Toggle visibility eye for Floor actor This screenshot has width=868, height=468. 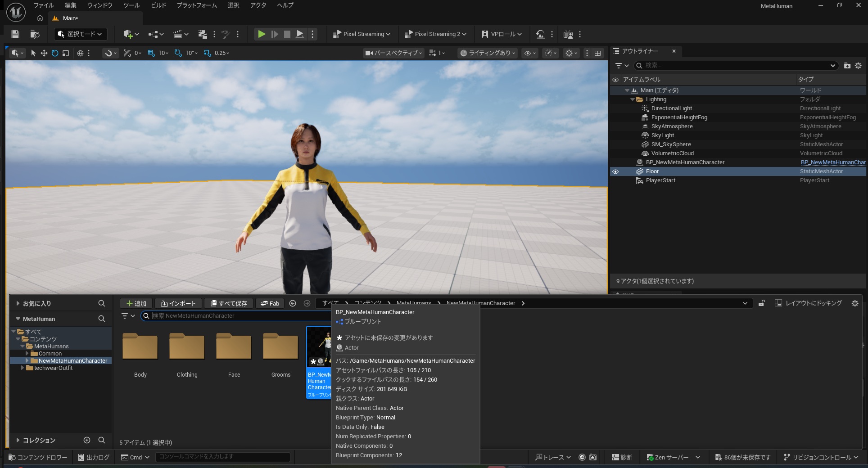(x=615, y=171)
